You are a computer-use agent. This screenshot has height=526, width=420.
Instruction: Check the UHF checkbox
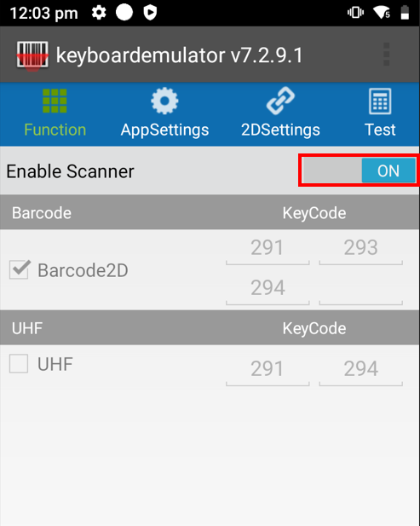click(x=19, y=364)
